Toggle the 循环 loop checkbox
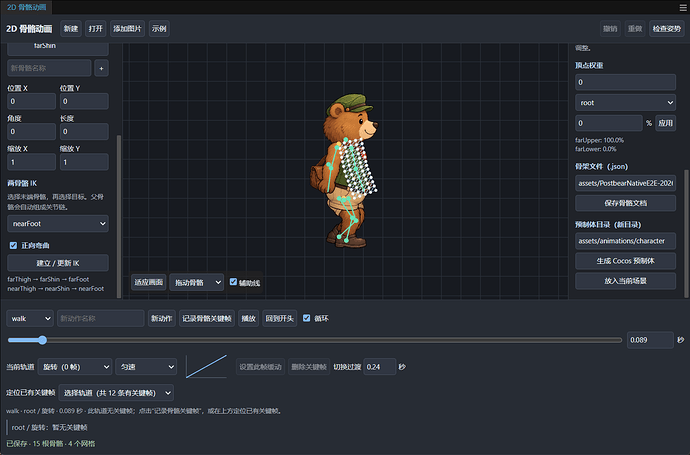The height and width of the screenshot is (455, 690). pyautogui.click(x=307, y=318)
